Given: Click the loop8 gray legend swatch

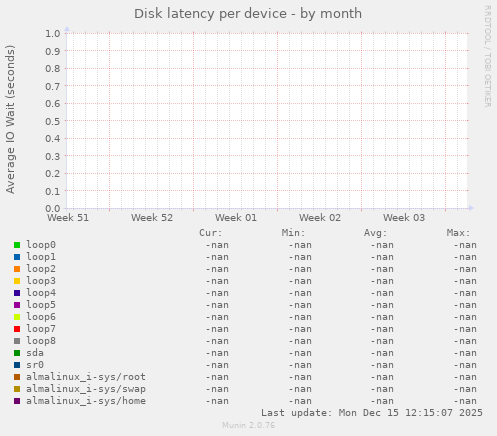Looking at the screenshot, I should tap(17, 341).
